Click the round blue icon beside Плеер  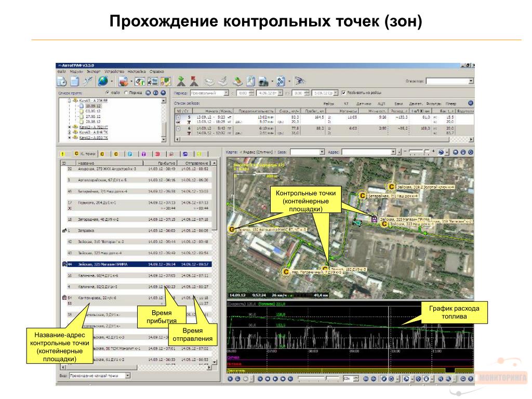[470, 103]
